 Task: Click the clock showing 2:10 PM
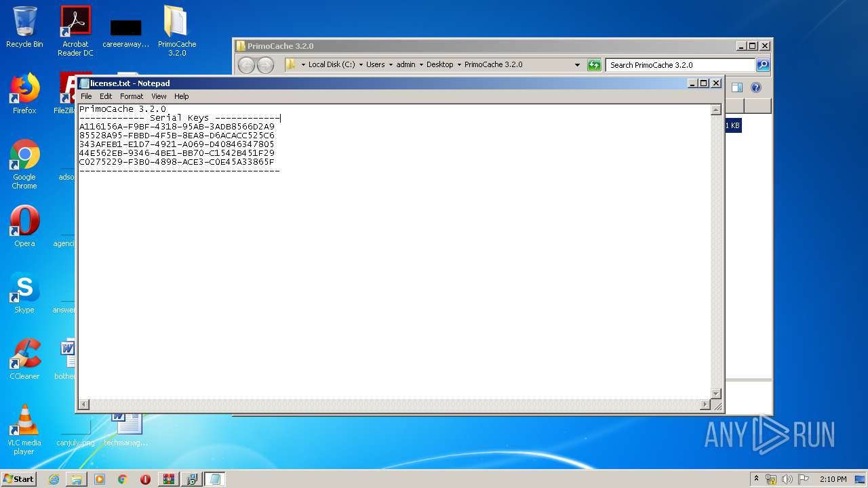833,479
